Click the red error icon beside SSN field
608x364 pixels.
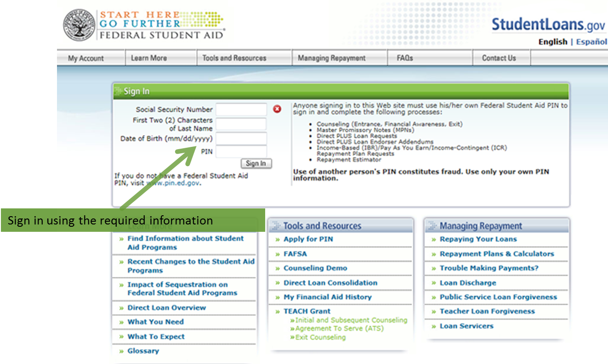(277, 109)
